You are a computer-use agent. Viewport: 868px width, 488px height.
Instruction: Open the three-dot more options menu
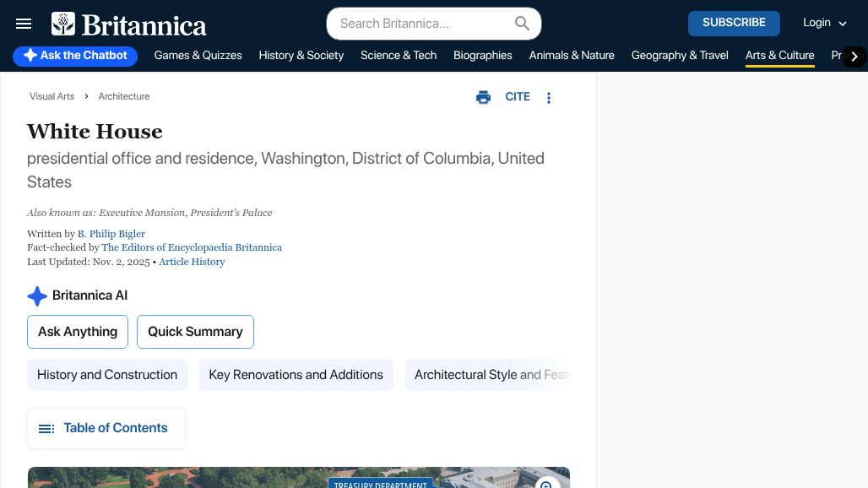tap(549, 98)
